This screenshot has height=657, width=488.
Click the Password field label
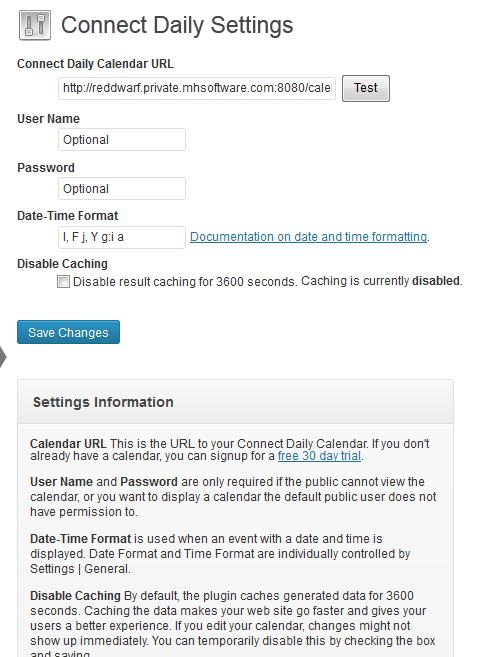tap(46, 168)
